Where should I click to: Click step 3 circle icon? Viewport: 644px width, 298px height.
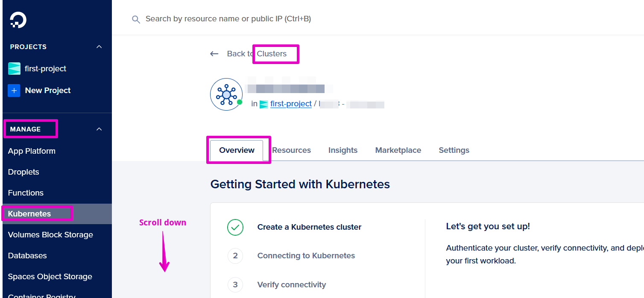click(235, 285)
